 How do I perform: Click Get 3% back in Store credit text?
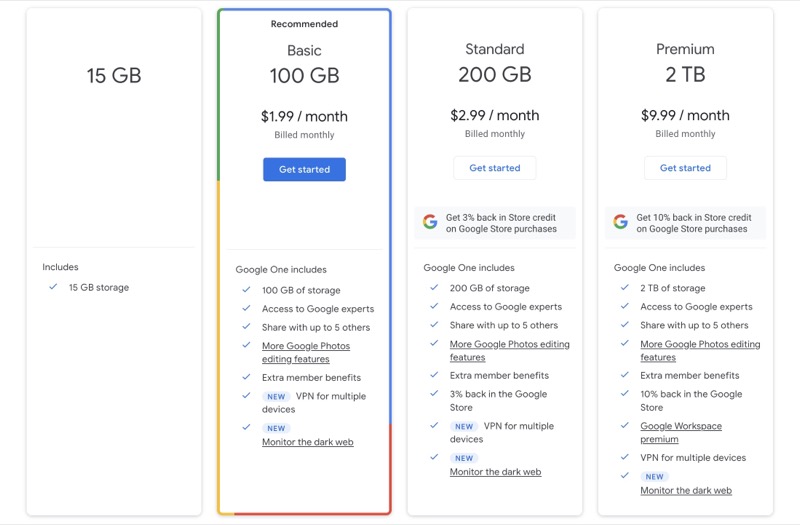coord(501,223)
